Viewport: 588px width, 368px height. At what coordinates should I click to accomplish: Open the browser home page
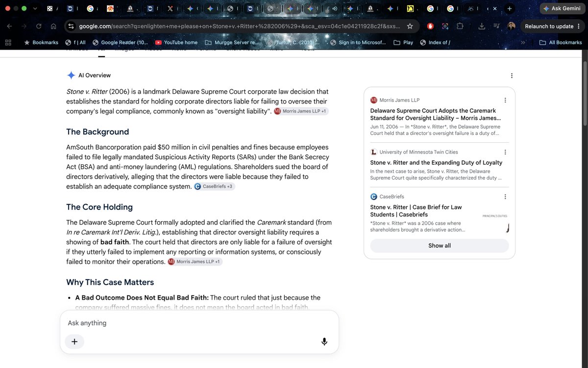pyautogui.click(x=53, y=26)
